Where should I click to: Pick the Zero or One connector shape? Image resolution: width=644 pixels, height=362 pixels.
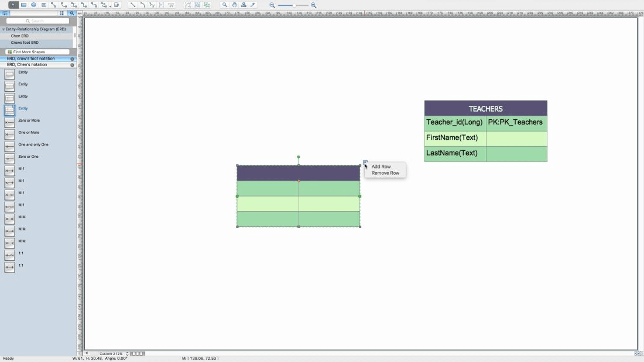[x=9, y=158]
